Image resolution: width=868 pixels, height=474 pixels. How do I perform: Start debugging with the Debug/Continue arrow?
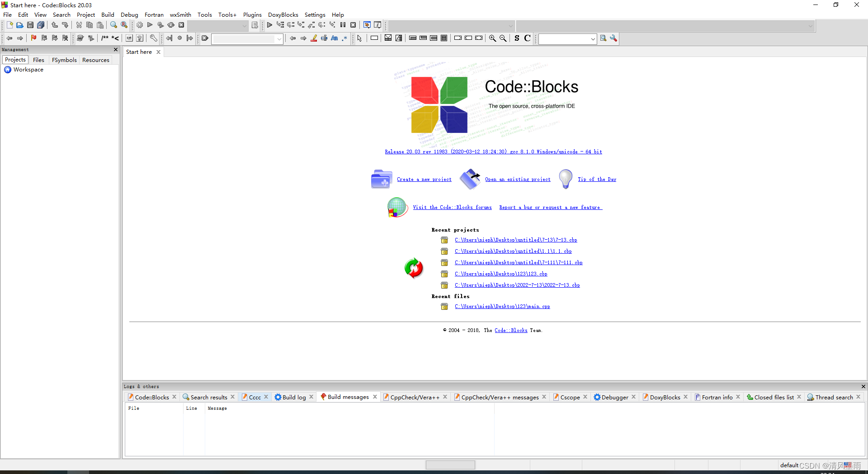click(270, 25)
